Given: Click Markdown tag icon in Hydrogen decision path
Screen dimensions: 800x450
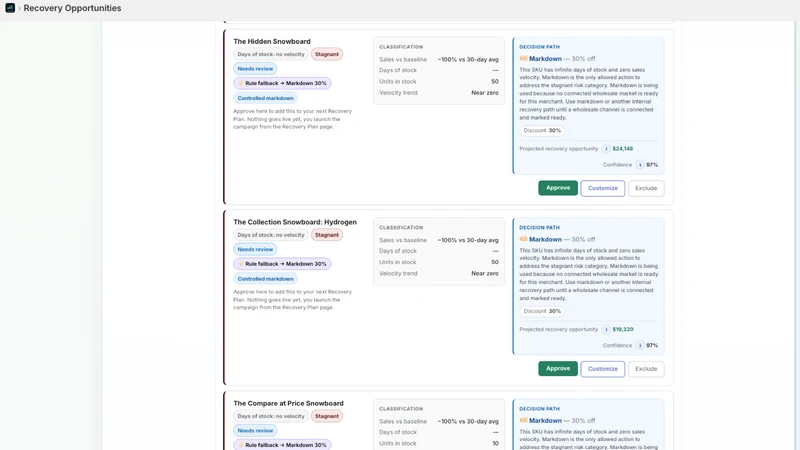Looking at the screenshot, I should pyautogui.click(x=523, y=239).
